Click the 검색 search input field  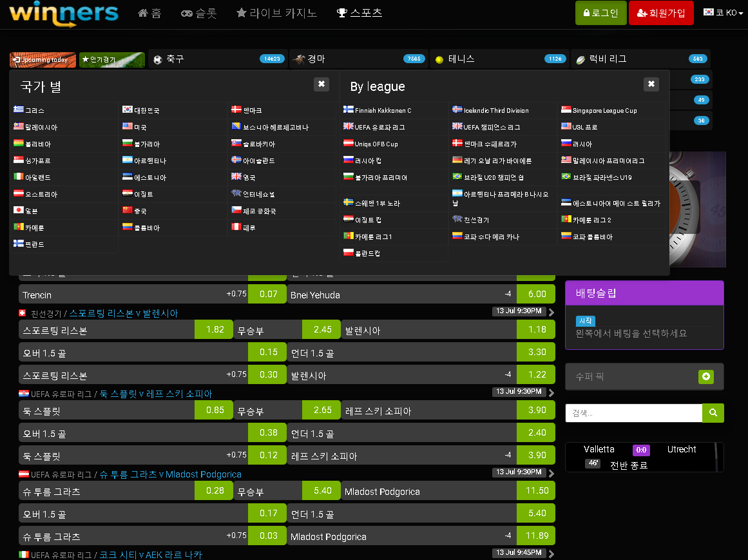[x=633, y=413]
